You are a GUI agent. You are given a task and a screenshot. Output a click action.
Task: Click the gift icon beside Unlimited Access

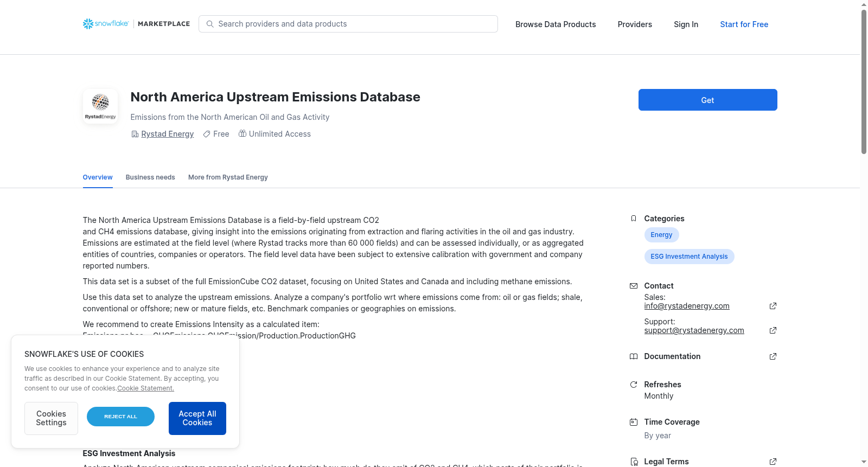[x=242, y=133]
